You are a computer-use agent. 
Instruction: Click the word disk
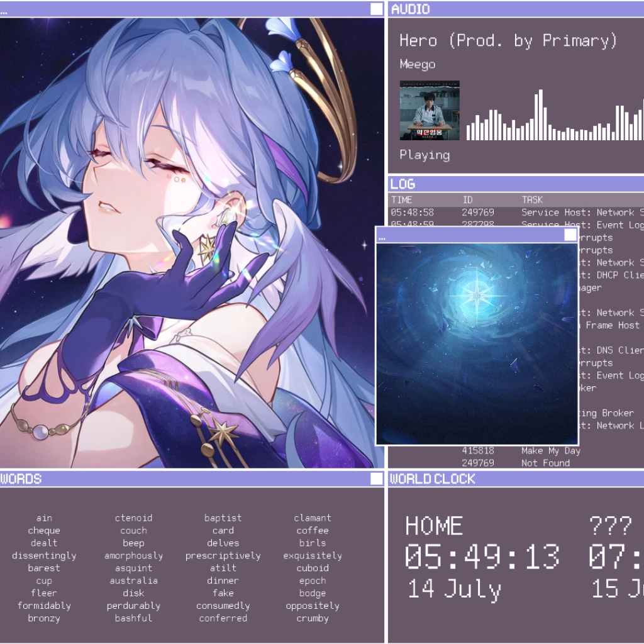pyautogui.click(x=133, y=594)
